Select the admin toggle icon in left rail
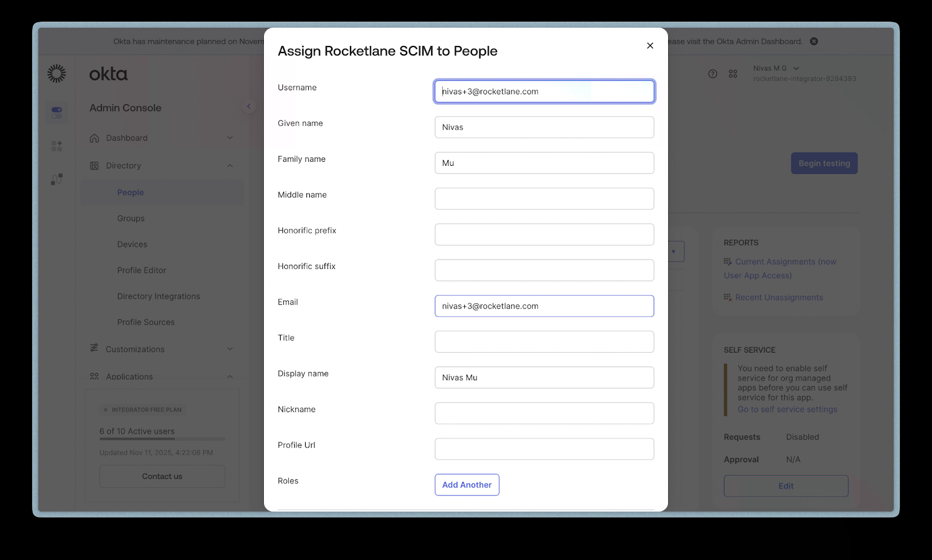Image resolution: width=932 pixels, height=560 pixels. (x=57, y=112)
